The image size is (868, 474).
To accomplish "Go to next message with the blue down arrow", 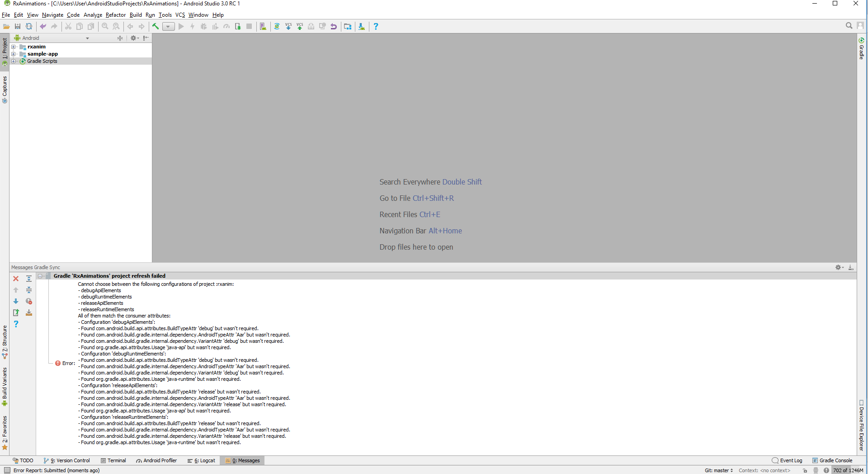I will tap(16, 301).
